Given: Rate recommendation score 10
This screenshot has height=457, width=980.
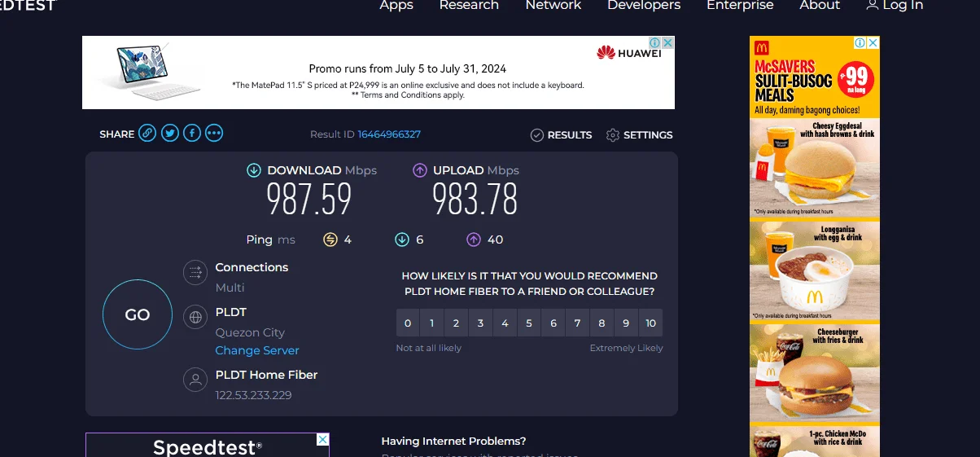Looking at the screenshot, I should point(650,323).
